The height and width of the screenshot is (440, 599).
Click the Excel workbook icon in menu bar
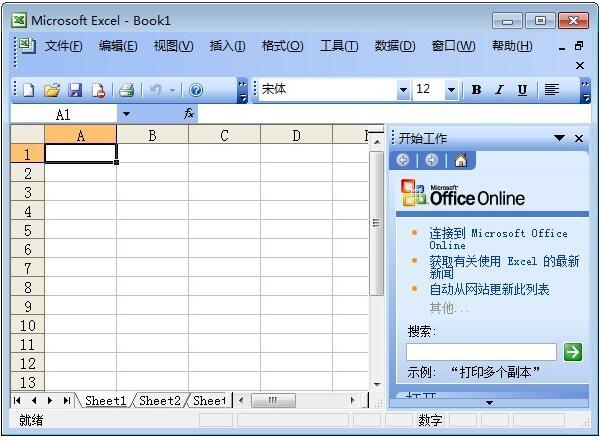[27, 46]
